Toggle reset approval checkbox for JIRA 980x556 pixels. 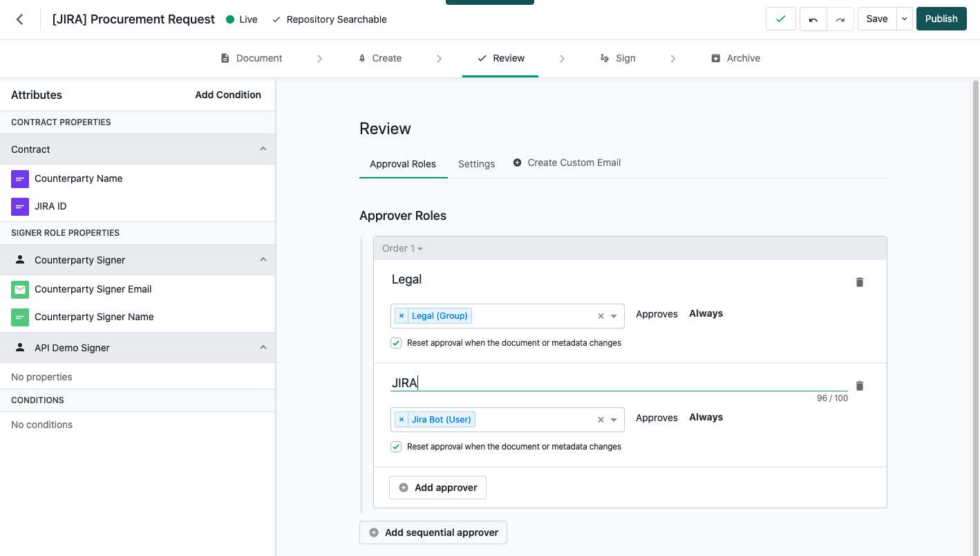[396, 447]
